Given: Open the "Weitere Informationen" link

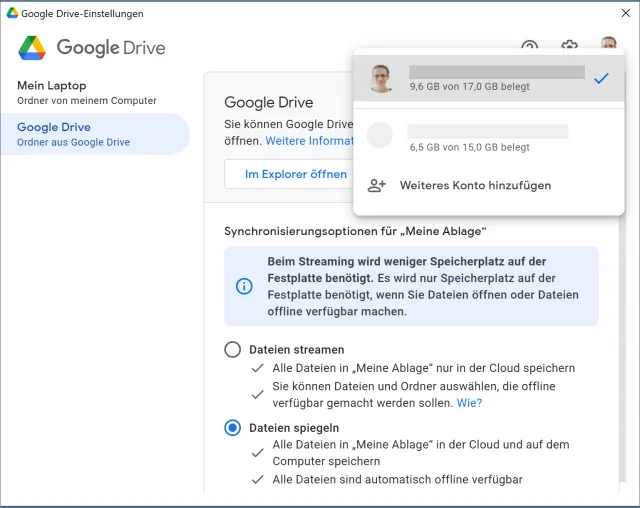Looking at the screenshot, I should (309, 141).
